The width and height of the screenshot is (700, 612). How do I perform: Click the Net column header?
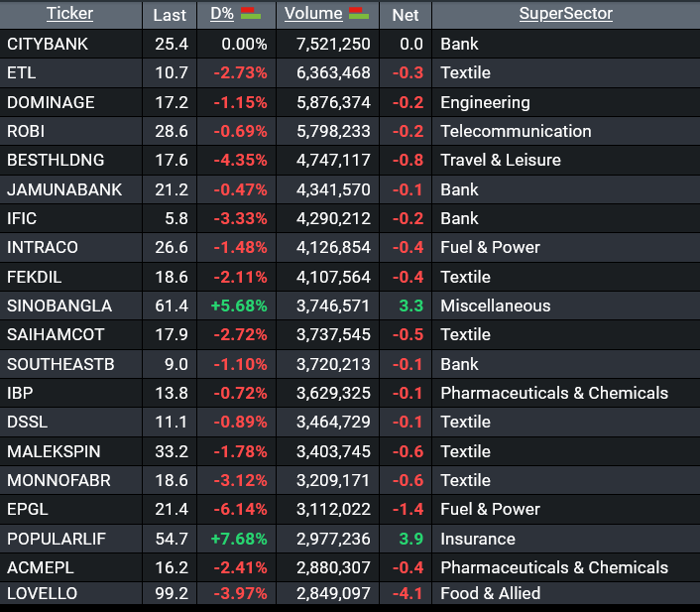[406, 15]
